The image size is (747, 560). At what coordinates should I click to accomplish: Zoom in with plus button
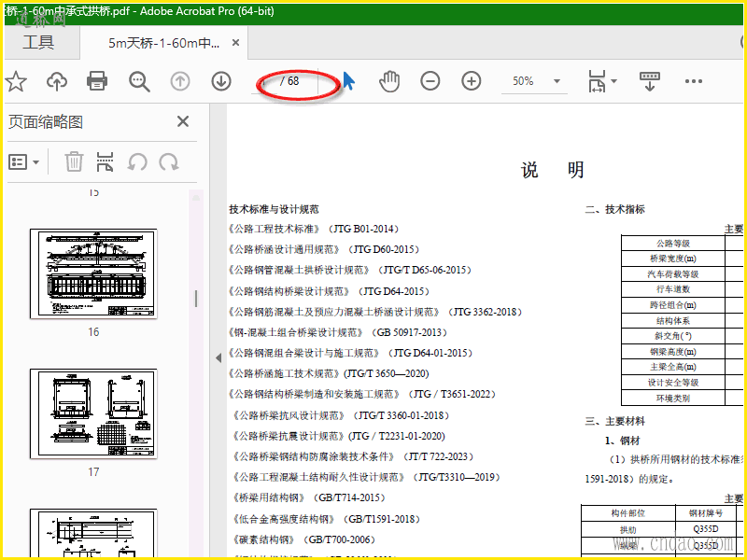coord(472,81)
